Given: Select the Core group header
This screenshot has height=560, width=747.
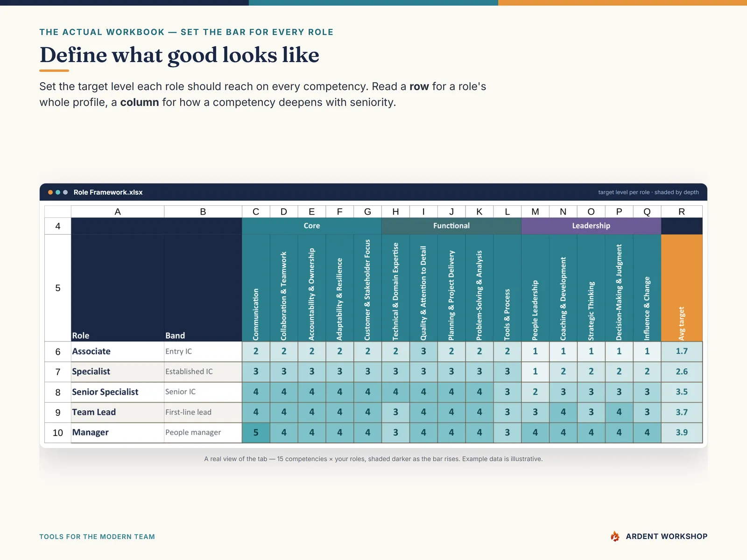Looking at the screenshot, I should [312, 226].
